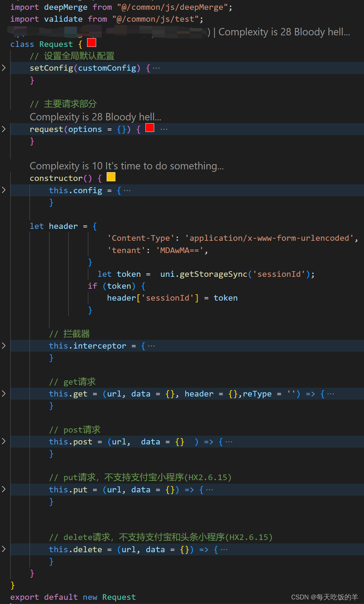The height and width of the screenshot is (604, 364).
Task: Click the deepMerge import identifier
Action: tap(66, 7)
